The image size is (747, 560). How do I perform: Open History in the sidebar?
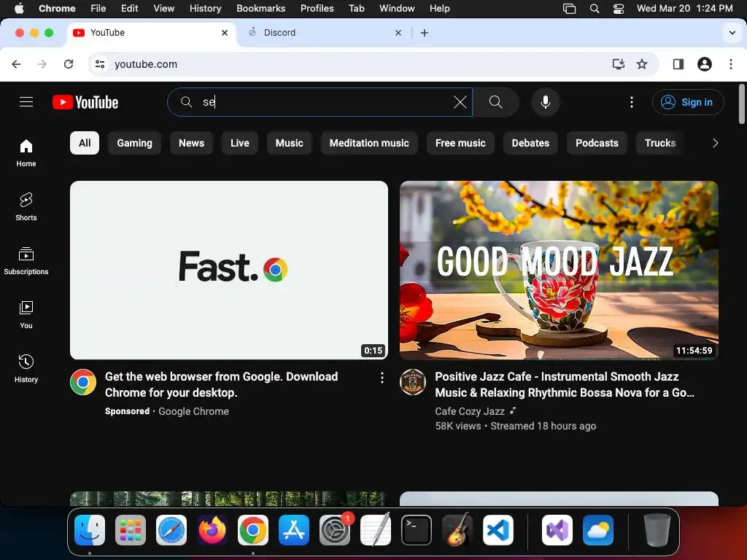pos(26,368)
